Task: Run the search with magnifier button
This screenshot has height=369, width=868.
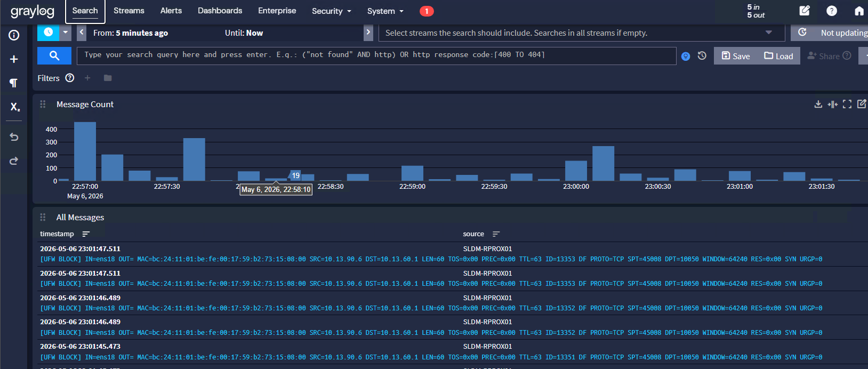Action: [x=54, y=55]
